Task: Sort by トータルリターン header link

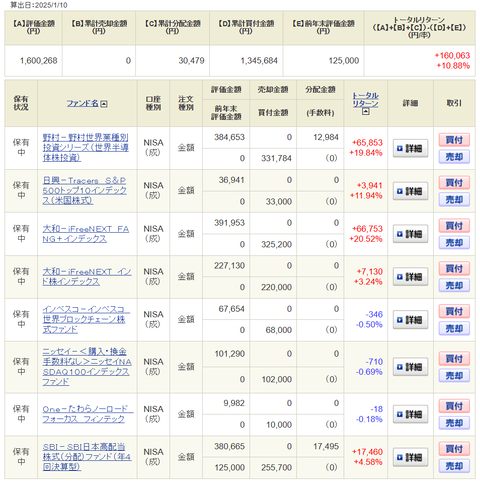Action: tap(365, 99)
